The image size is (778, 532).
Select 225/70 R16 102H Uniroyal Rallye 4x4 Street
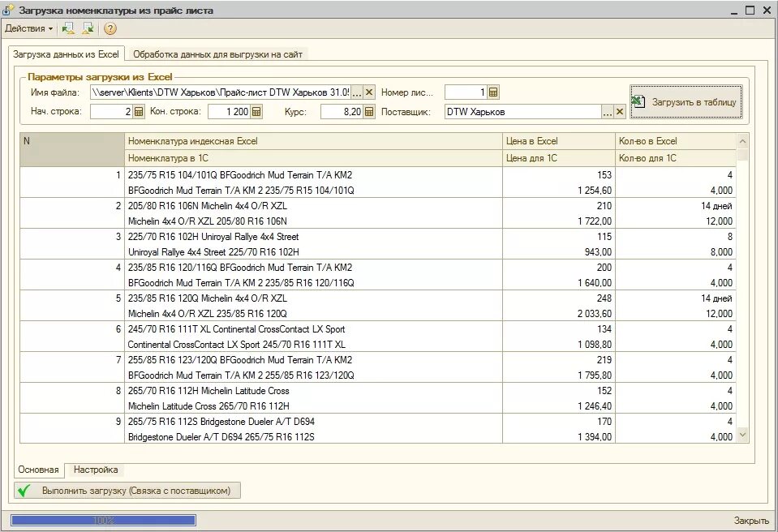tap(213, 237)
